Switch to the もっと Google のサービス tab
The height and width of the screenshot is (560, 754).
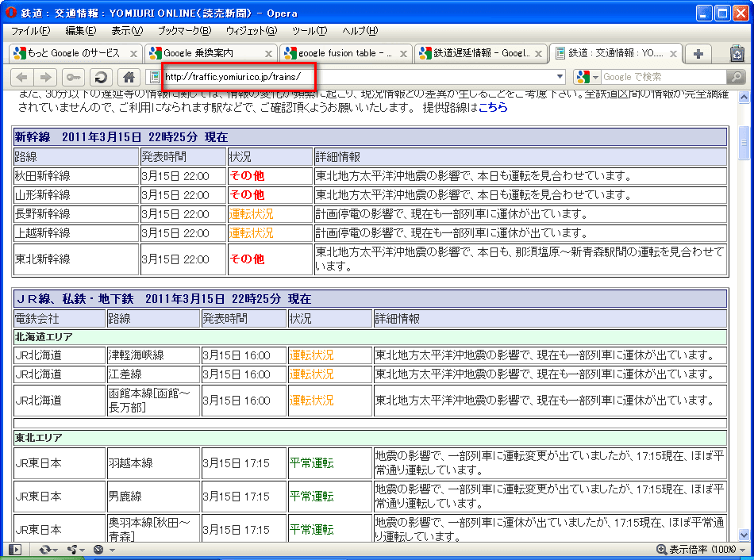tap(75, 53)
